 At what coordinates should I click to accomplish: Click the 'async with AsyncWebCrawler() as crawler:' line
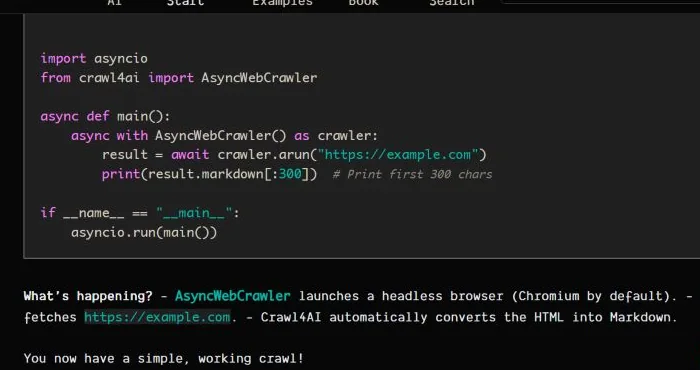pos(224,136)
